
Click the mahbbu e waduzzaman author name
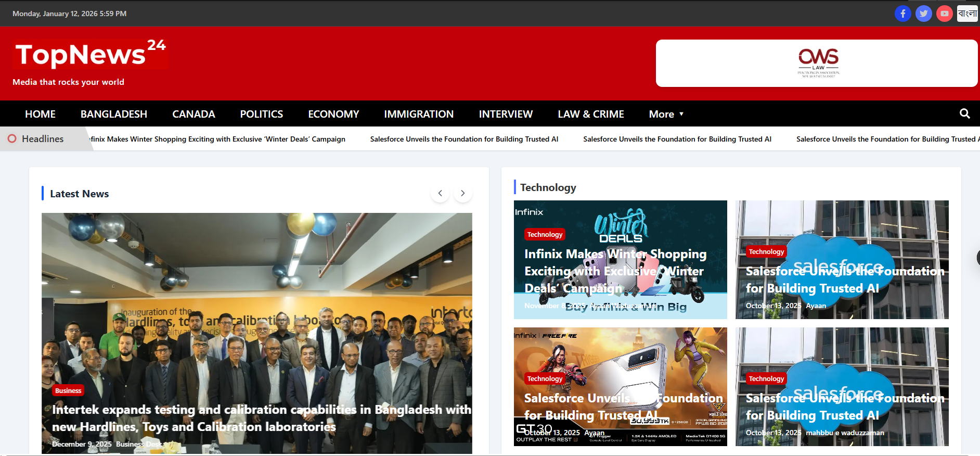[x=845, y=433]
